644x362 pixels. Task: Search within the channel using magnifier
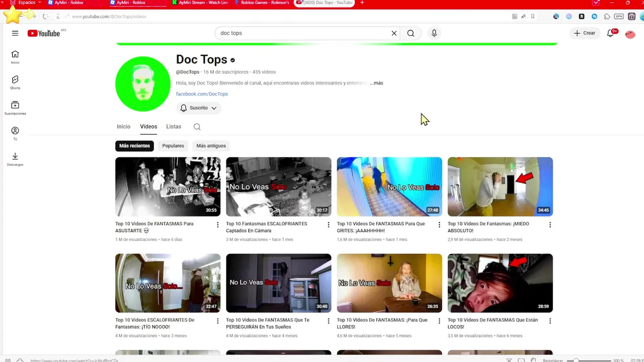[197, 127]
